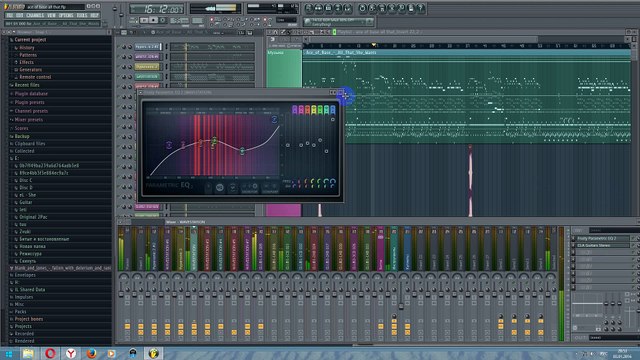Screen dimensions: 640x360
Task: Open Guitar folder in browser
Action: 25,202
